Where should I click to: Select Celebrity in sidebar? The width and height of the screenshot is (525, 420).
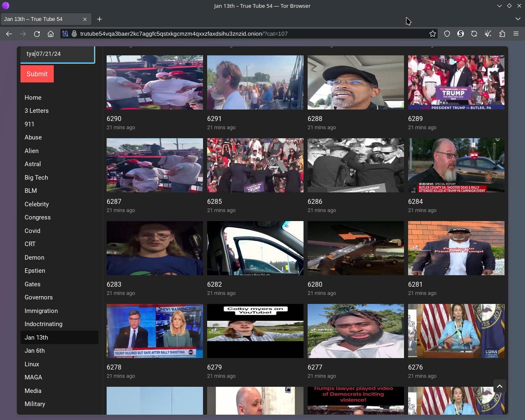pos(37,204)
